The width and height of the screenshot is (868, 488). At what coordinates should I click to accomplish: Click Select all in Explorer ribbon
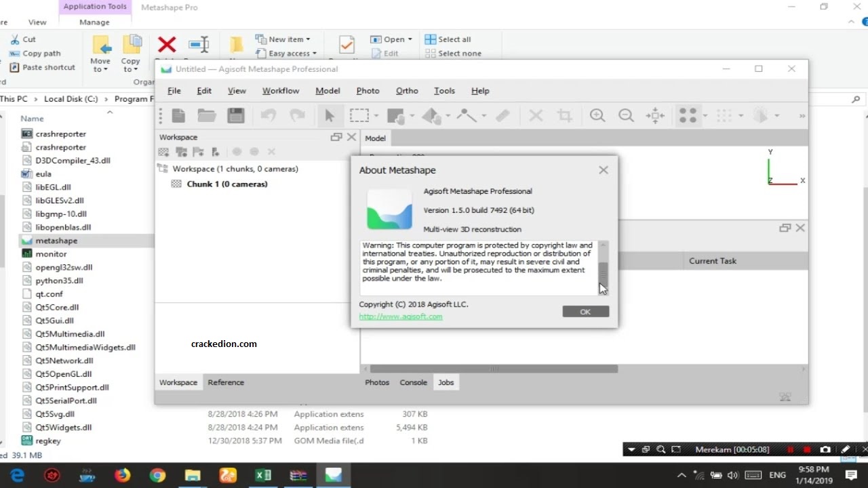(x=448, y=39)
